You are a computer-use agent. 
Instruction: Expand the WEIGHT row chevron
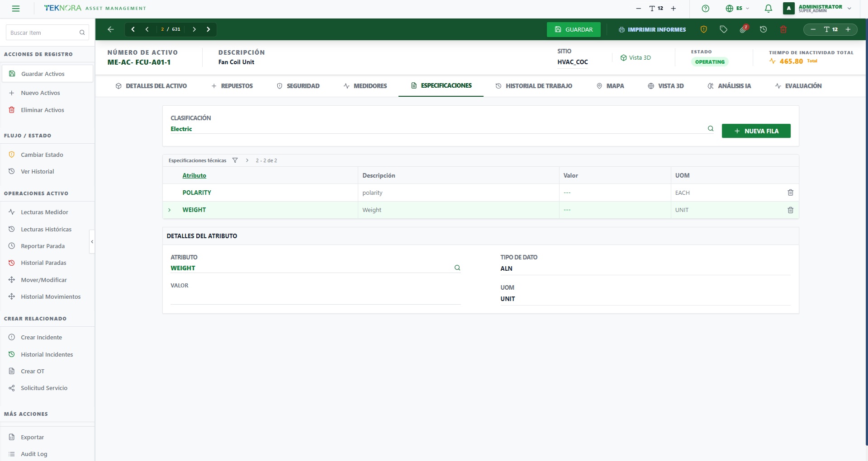[x=170, y=210]
